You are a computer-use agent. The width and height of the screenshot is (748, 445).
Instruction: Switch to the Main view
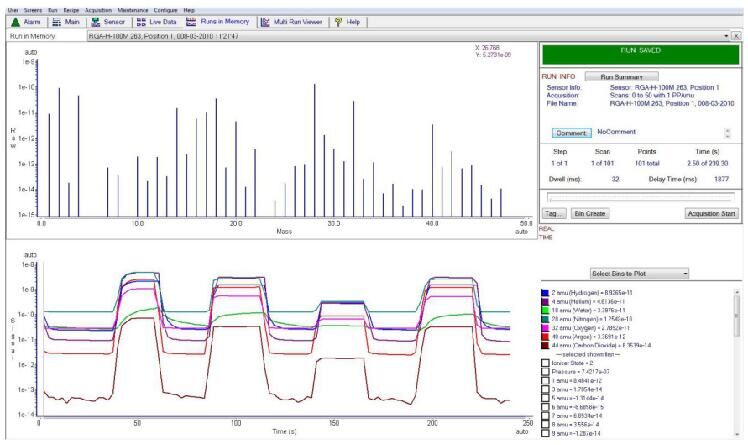pyautogui.click(x=65, y=21)
